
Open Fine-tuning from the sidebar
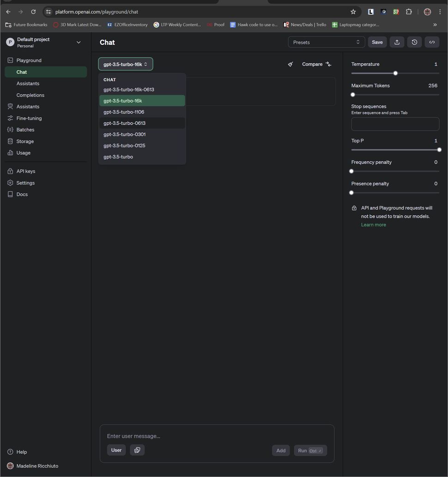coord(28,118)
